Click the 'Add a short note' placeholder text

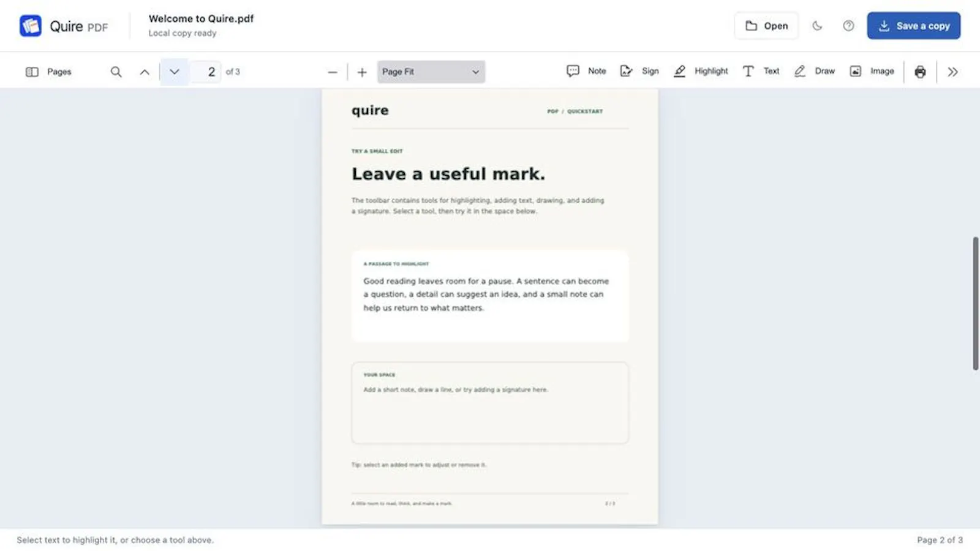(455, 389)
